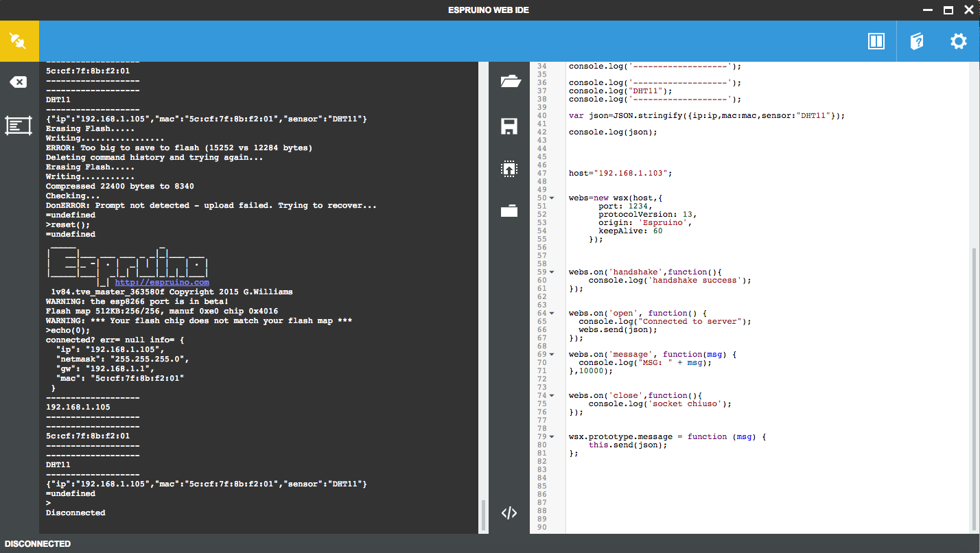The height and width of the screenshot is (553, 980).
Task: Click the '>echo(0);' terminal line
Action: [68, 330]
